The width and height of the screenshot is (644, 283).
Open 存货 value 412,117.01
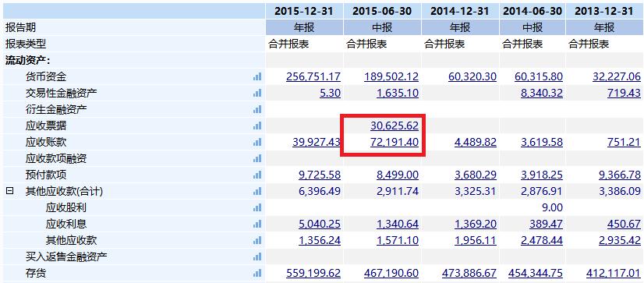[x=614, y=273]
